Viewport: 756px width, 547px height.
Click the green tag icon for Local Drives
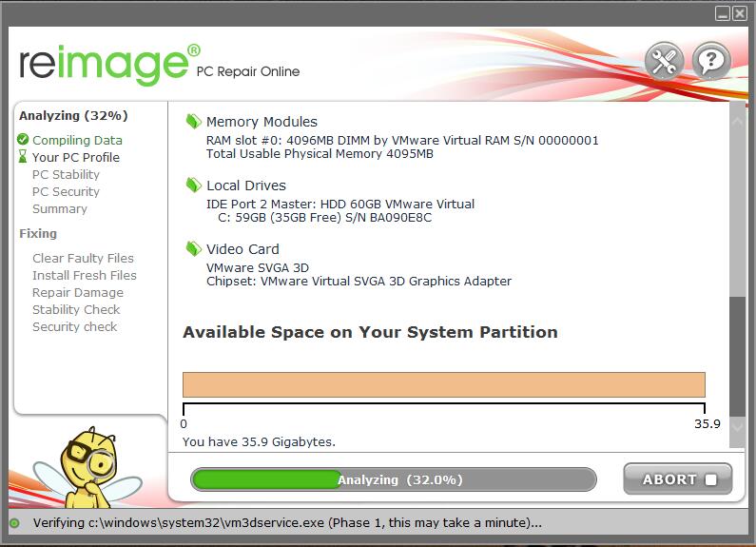[x=193, y=186]
